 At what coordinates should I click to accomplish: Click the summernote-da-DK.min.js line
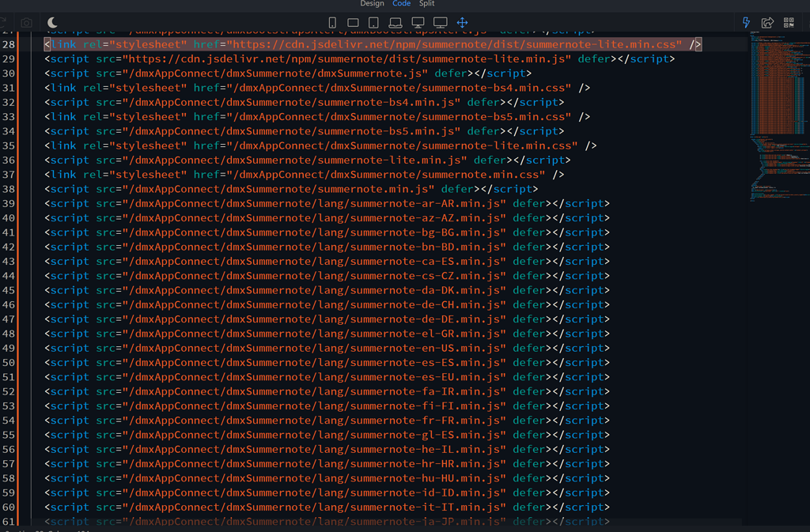coord(327,290)
